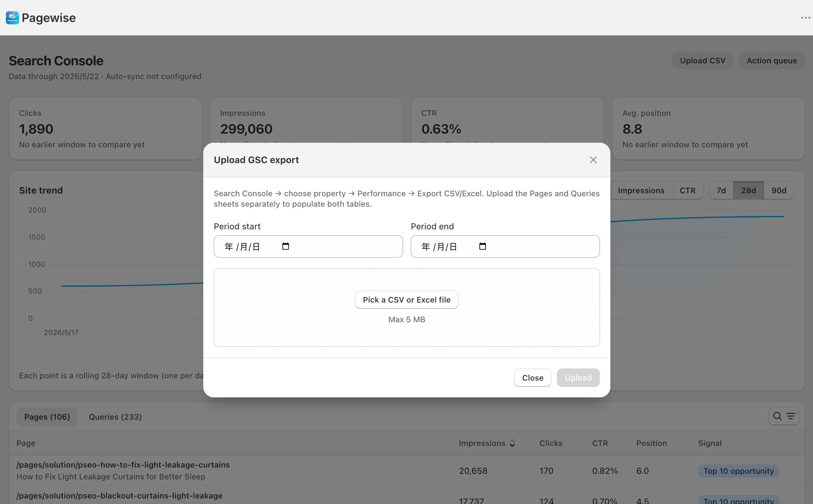
Task: Click the Pagewise app logo icon
Action: pyautogui.click(x=12, y=18)
